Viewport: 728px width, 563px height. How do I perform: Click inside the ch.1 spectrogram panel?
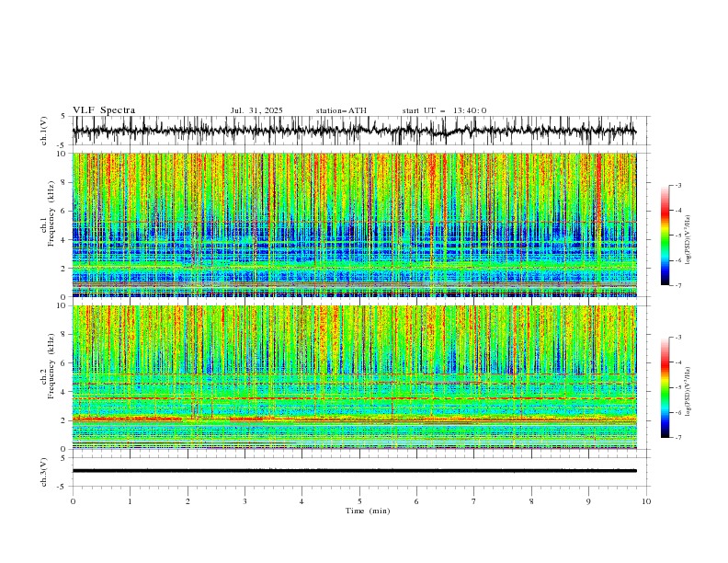pos(354,224)
